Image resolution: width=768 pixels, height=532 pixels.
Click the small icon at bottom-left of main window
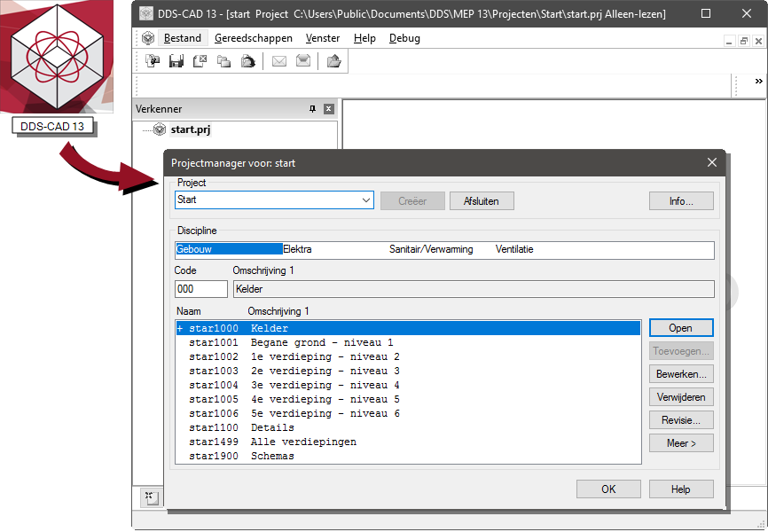150,497
